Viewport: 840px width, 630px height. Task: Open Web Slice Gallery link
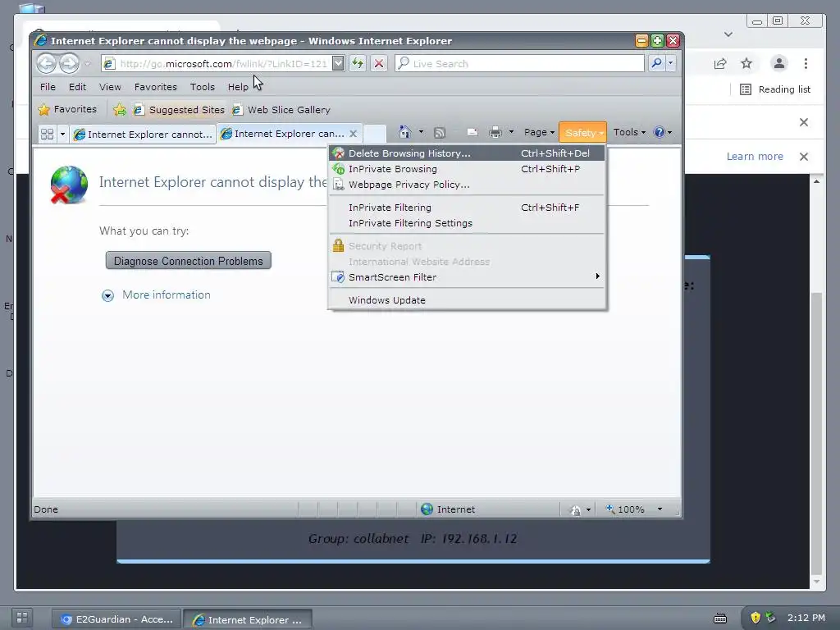(281, 110)
